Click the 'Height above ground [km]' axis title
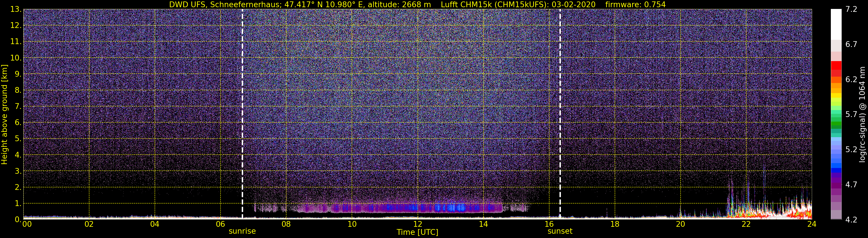Viewport: 868px width, 238px height. click(4, 115)
